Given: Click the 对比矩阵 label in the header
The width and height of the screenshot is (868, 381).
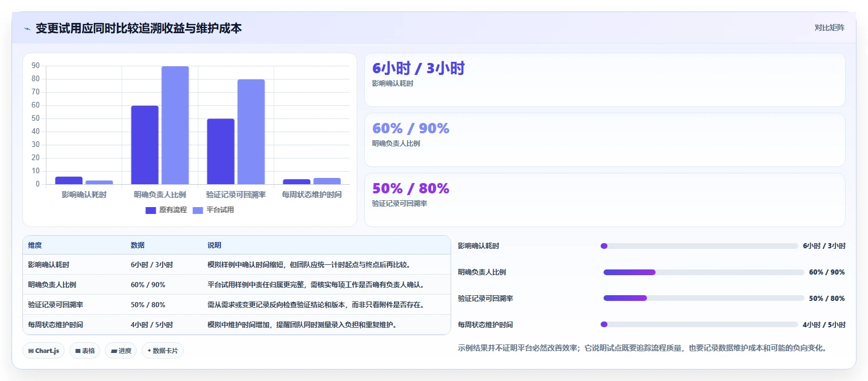Looking at the screenshot, I should pyautogui.click(x=829, y=27).
